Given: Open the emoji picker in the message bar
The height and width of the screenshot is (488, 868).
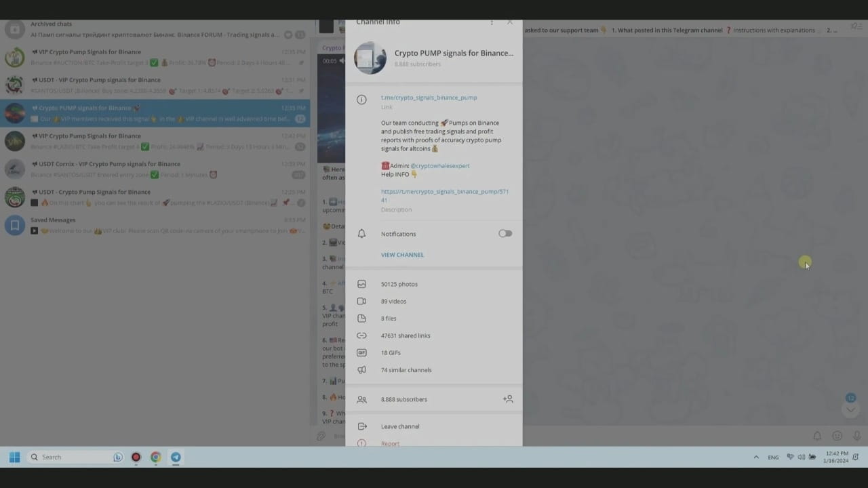Looking at the screenshot, I should (x=837, y=436).
